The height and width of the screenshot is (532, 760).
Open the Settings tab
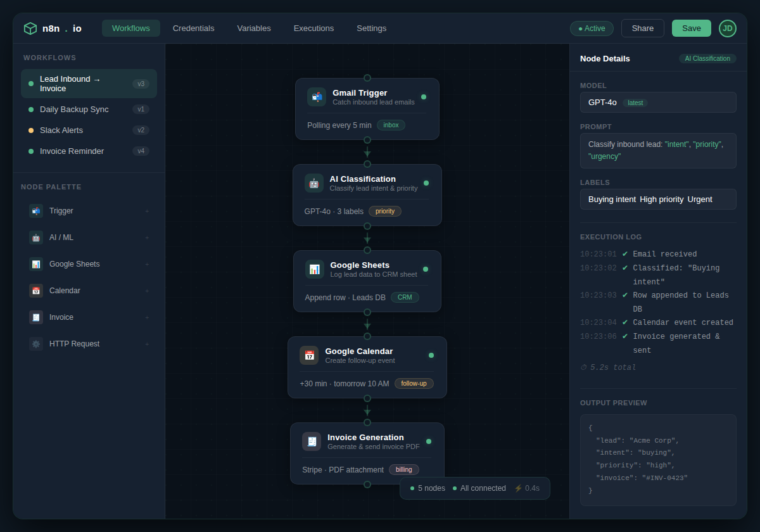point(371,28)
